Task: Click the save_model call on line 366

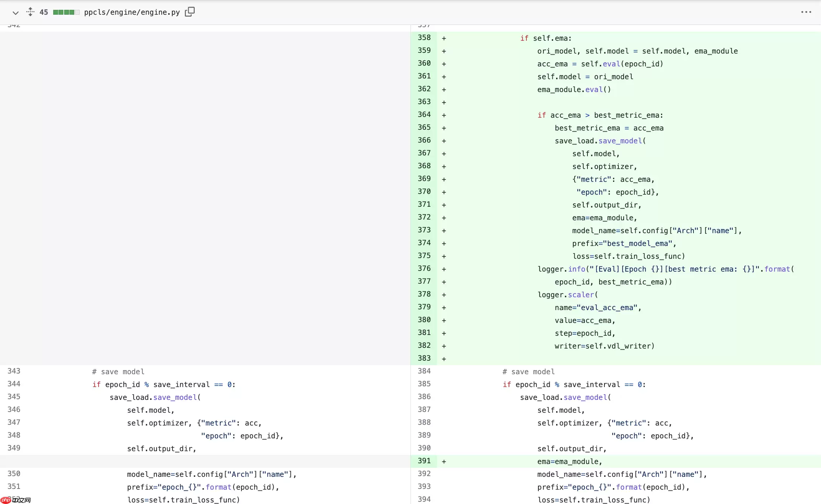Action: point(620,141)
